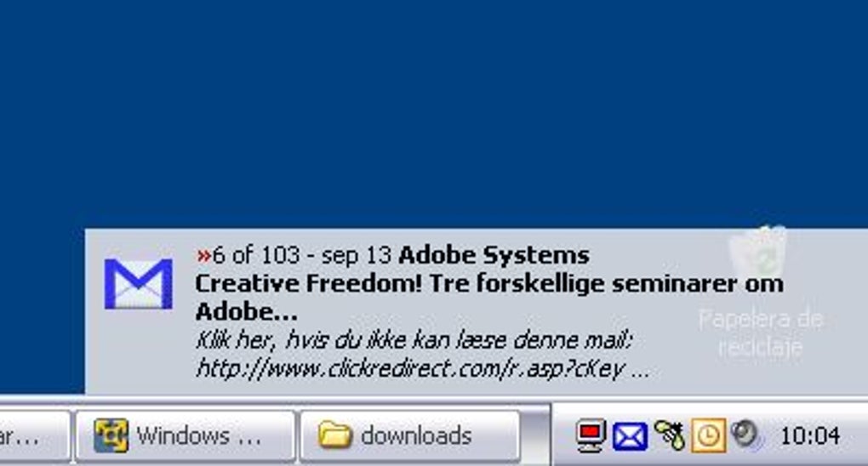Click the green bee tray icon

670,435
